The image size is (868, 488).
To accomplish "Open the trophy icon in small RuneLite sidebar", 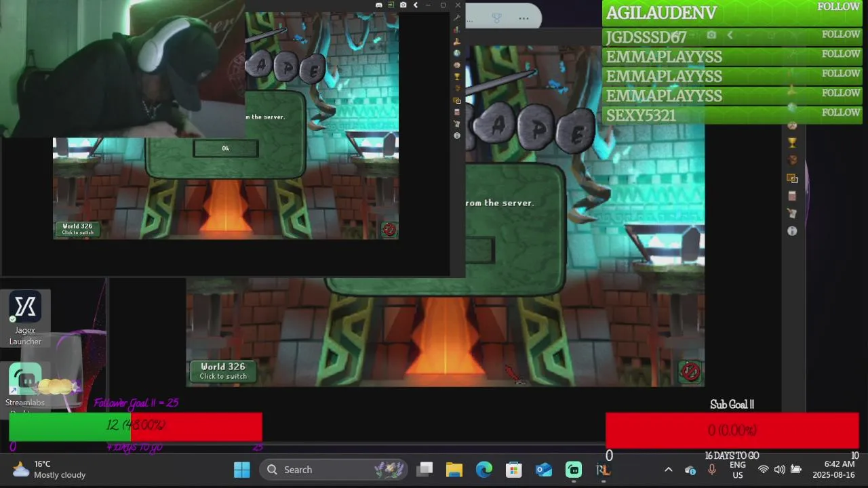I will click(457, 77).
